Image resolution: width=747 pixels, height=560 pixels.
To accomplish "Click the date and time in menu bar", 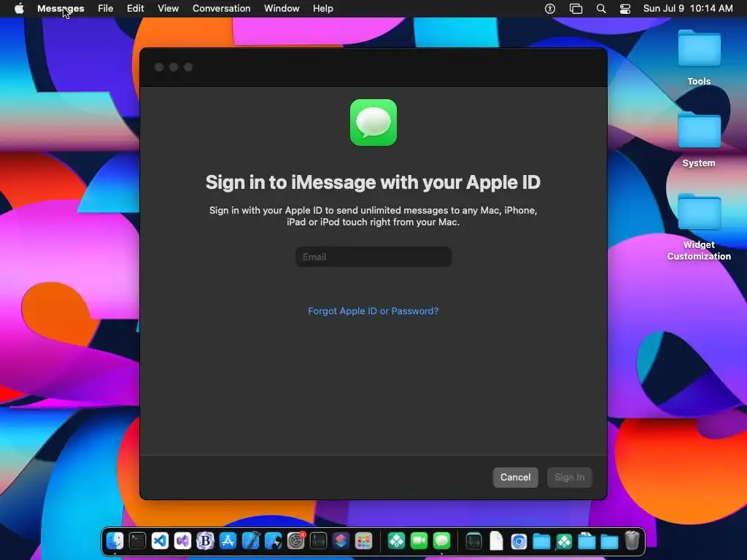I will [688, 9].
